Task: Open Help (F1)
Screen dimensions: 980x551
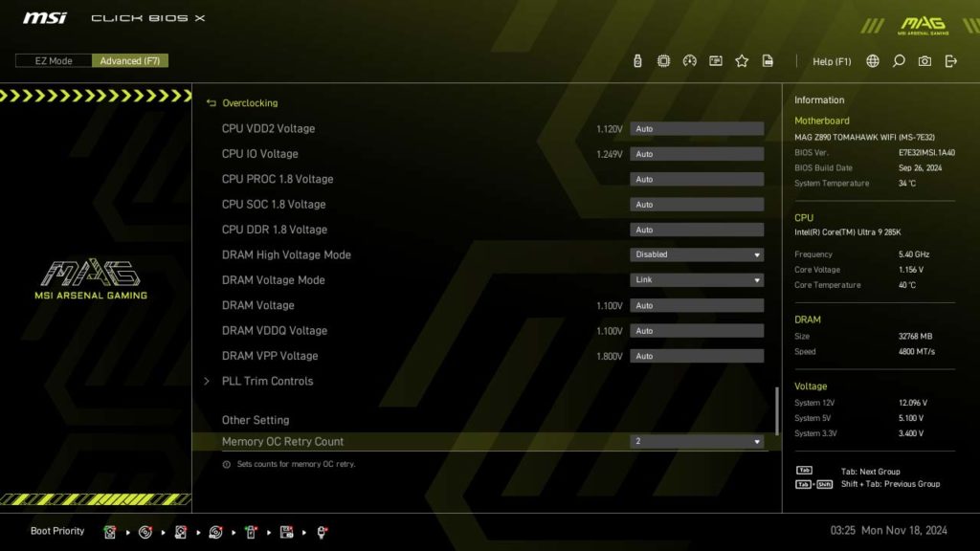Action: click(832, 61)
